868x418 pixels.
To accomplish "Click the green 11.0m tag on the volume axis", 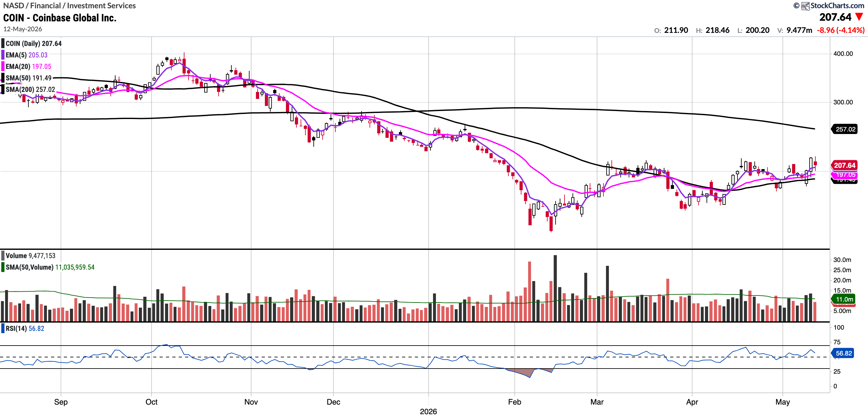I will [843, 299].
